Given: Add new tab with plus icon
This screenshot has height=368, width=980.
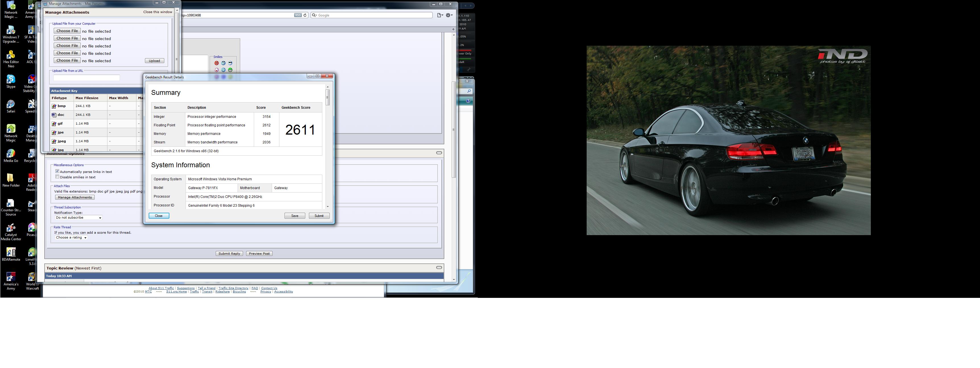Looking at the screenshot, I should tap(453, 29).
